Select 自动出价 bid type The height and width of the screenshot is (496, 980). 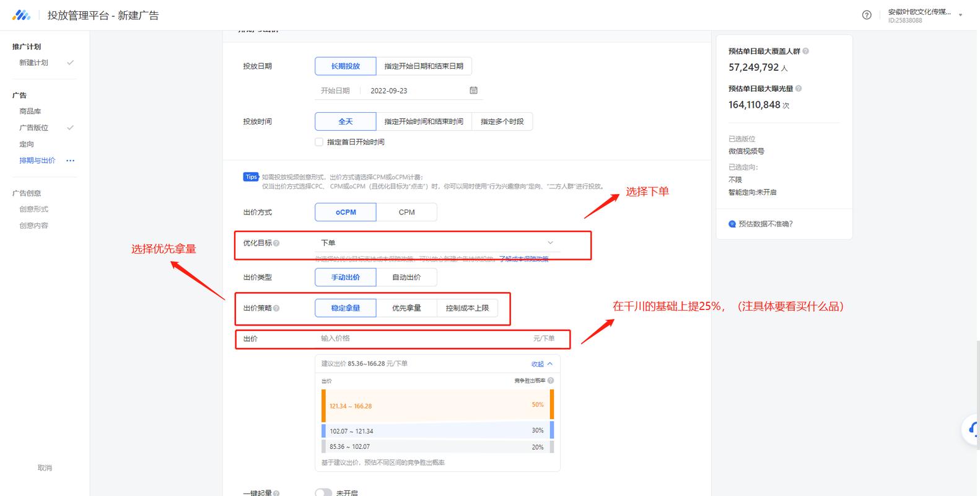[406, 277]
